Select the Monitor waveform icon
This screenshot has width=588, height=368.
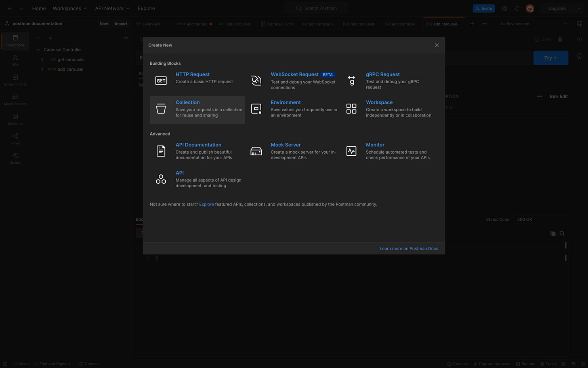click(x=351, y=151)
